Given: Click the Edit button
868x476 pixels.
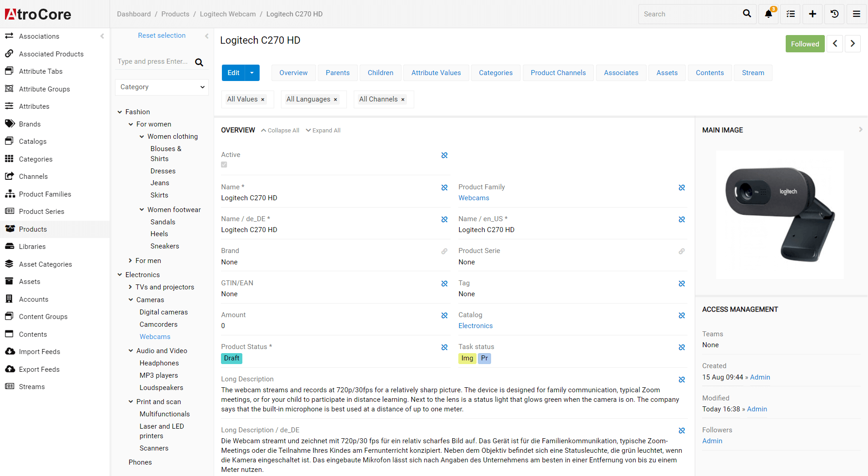Looking at the screenshot, I should pos(233,73).
